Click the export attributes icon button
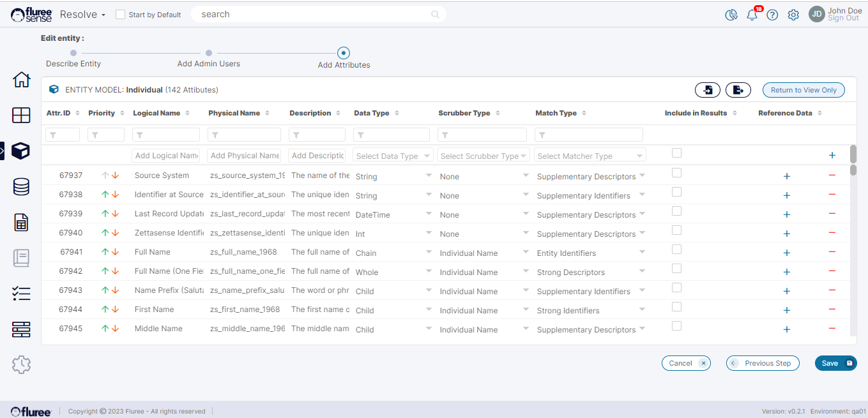Viewport: 868px width, 418px height. click(738, 90)
